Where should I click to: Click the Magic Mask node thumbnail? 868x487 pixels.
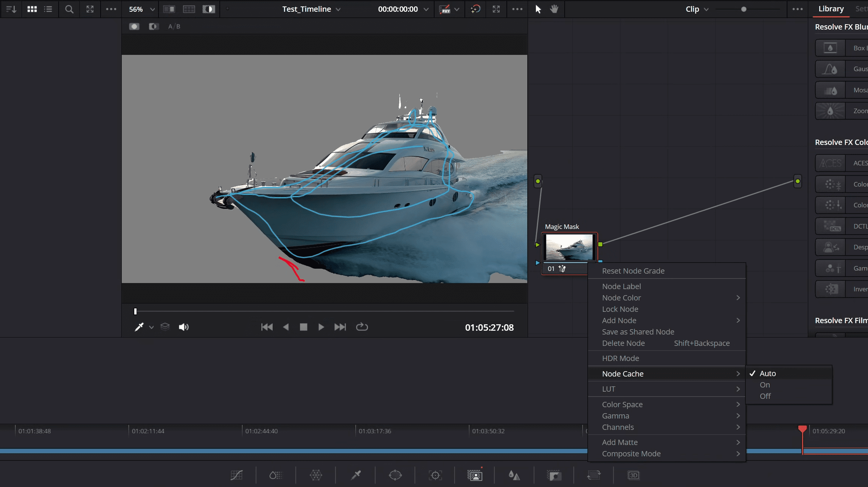point(569,247)
